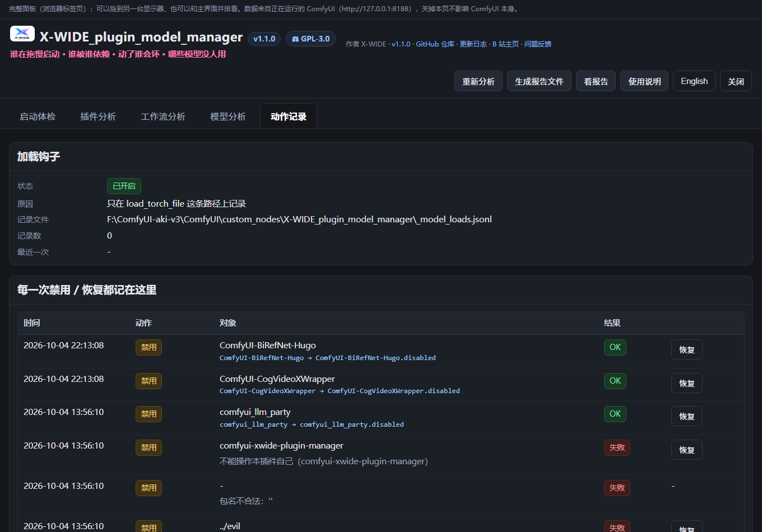Screen dimensions: 762x532
Task: Click the v1.1.0 link in author line
Action: point(401,44)
